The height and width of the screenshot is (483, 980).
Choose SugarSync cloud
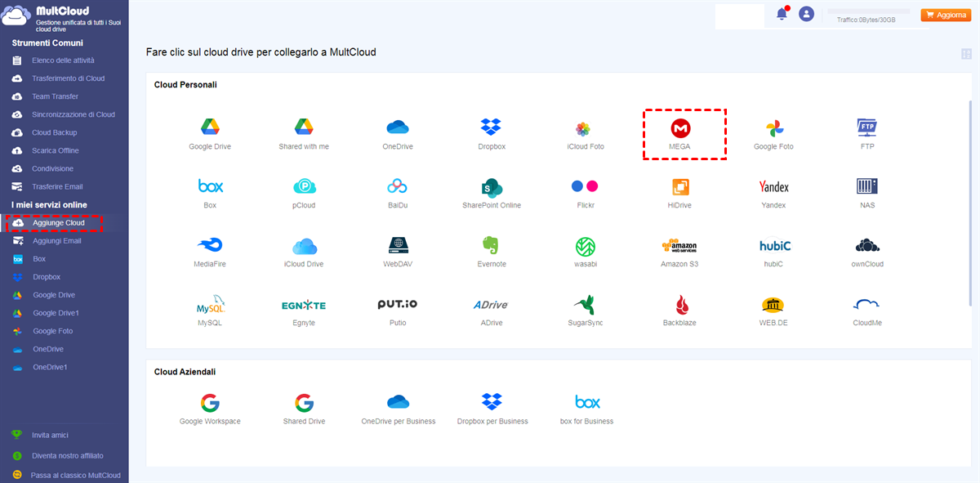pos(585,305)
